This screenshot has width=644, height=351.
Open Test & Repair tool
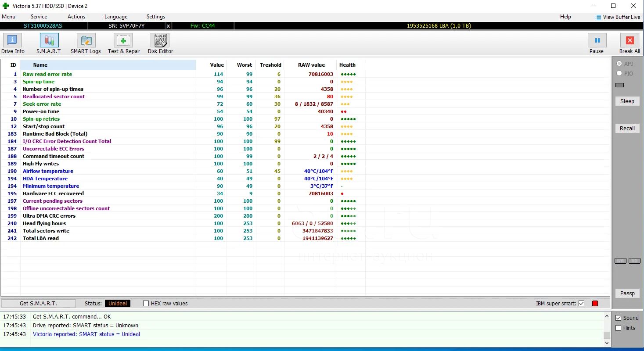[x=124, y=44]
